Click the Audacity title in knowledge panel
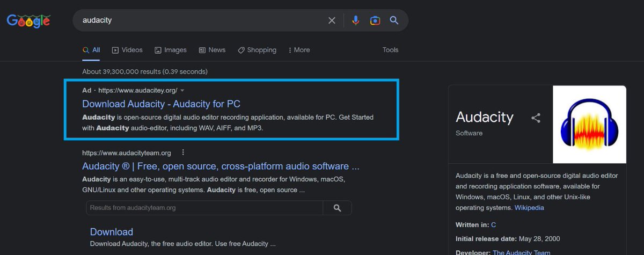The height and width of the screenshot is (255, 644). point(485,117)
